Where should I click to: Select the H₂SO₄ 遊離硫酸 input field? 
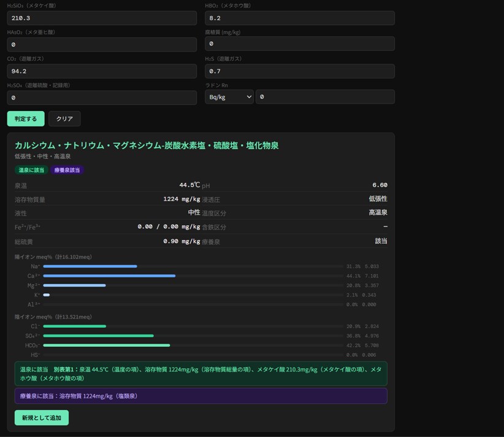[102, 98]
